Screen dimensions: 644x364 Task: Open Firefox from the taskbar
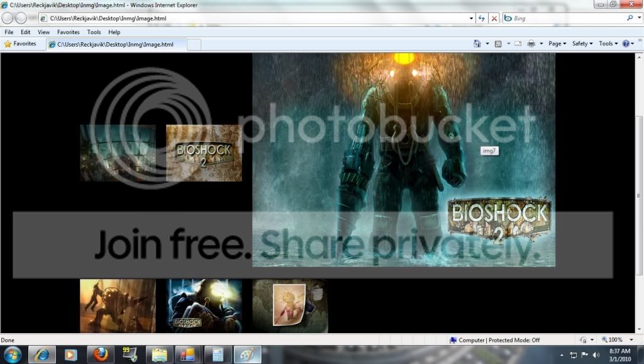101,355
